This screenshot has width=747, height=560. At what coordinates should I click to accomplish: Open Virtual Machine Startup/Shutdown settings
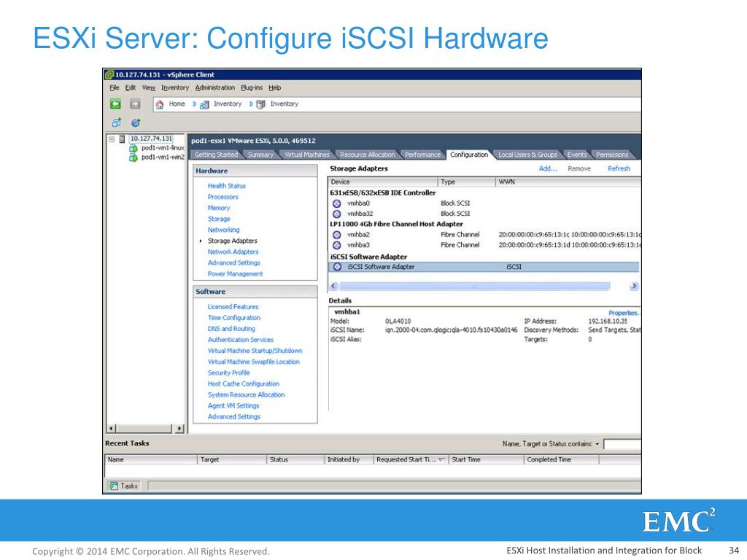pos(255,351)
